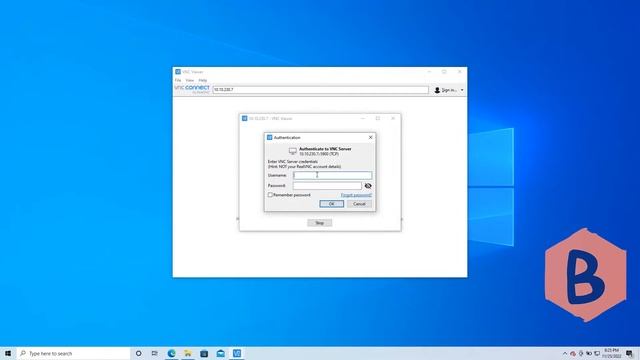The height and width of the screenshot is (360, 640).
Task: Open the Action Center notifications icon
Action: tap(629, 353)
